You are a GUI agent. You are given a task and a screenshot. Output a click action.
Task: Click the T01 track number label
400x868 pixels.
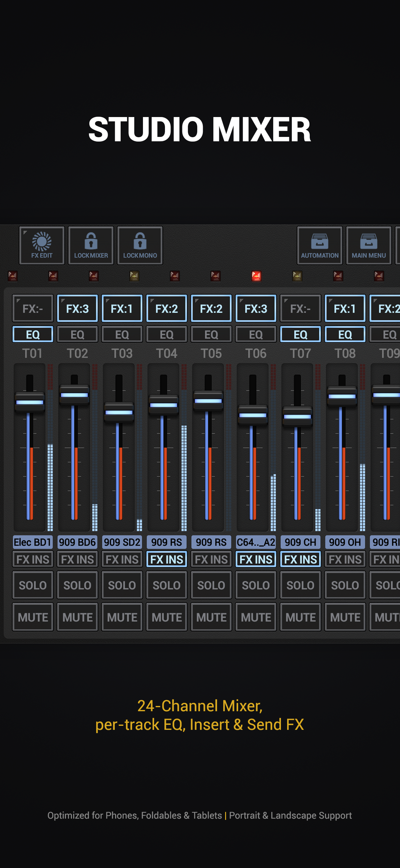[32, 354]
